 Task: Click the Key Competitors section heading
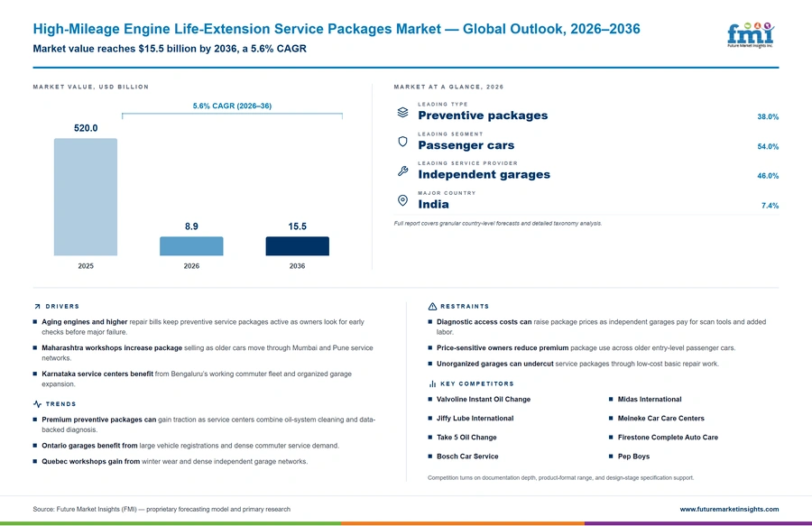(x=477, y=383)
